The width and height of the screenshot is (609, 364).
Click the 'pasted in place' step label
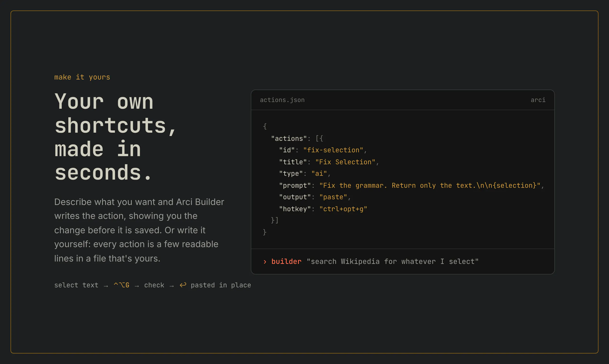[221, 285]
